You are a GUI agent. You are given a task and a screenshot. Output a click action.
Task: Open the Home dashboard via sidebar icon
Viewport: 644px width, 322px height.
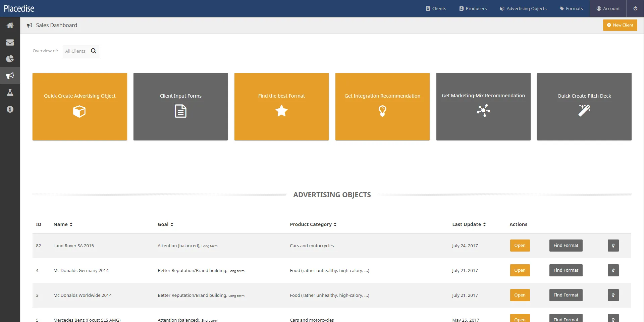[10, 25]
